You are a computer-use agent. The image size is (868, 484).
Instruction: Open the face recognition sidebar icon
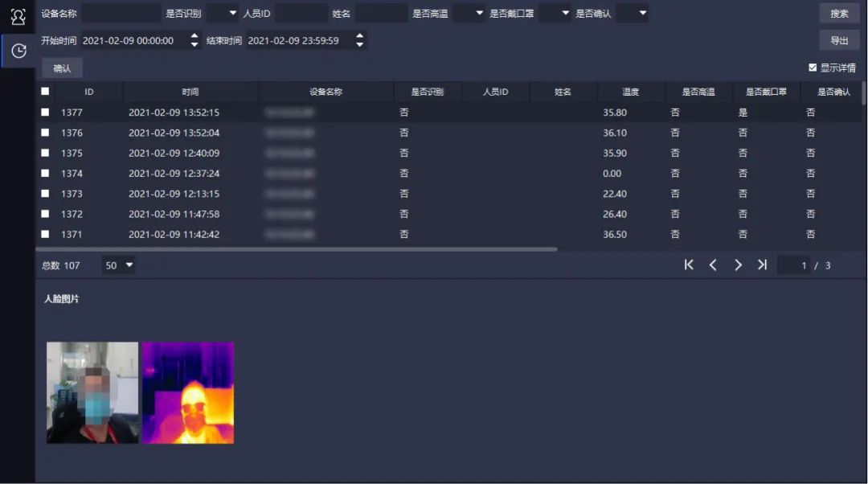pos(18,17)
